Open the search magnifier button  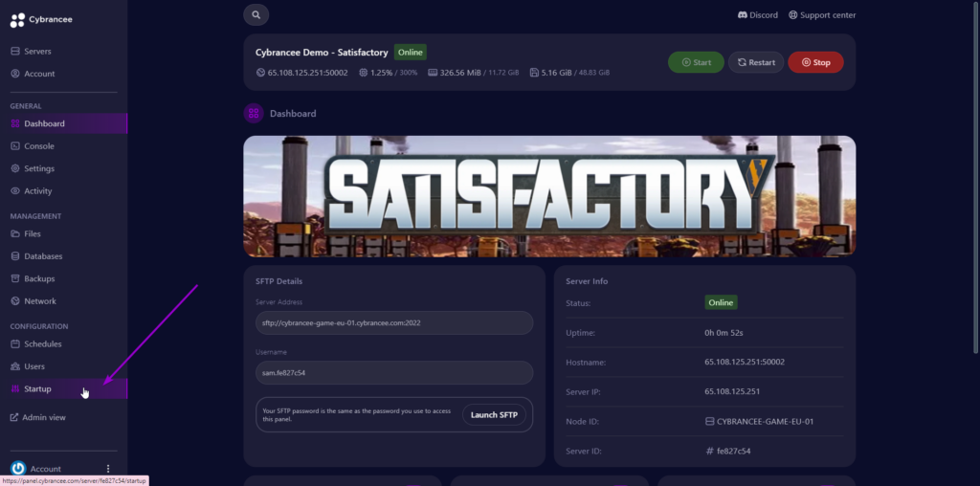[256, 15]
